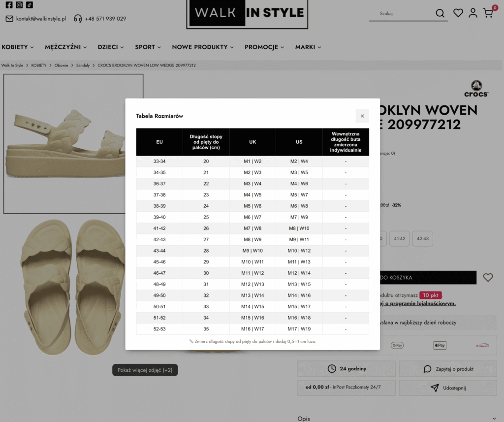Viewport: 504px width, 422px height.
Task: Expand the SPORT menu
Action: 148,47
